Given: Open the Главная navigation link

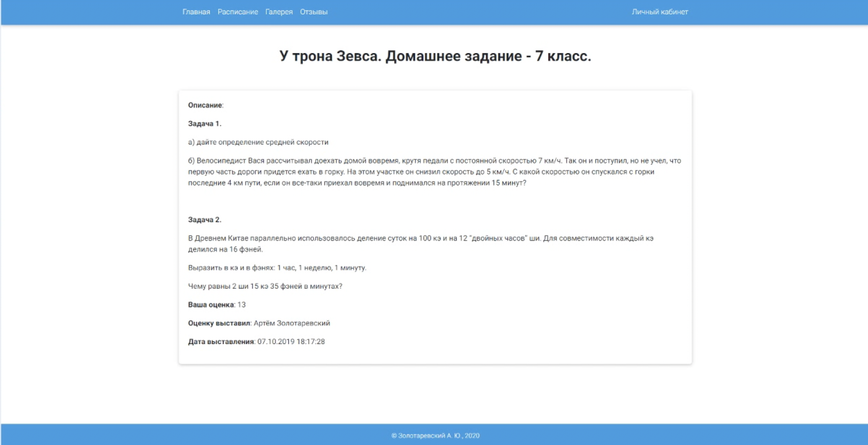Looking at the screenshot, I should pos(196,12).
